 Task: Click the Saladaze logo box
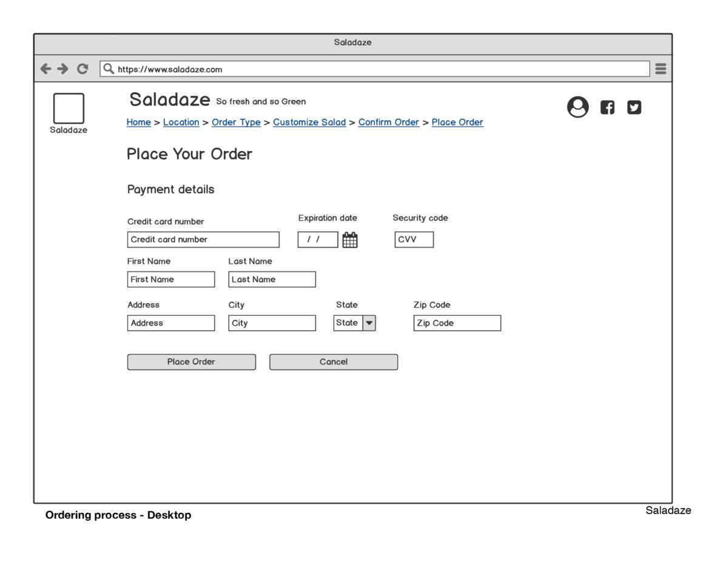pos(69,109)
